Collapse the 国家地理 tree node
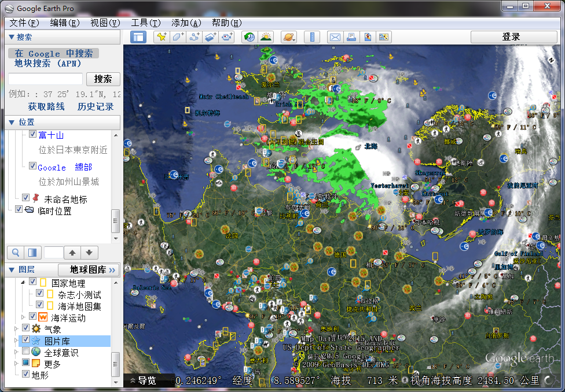Screen dimensions: 565x392 tap(23, 282)
